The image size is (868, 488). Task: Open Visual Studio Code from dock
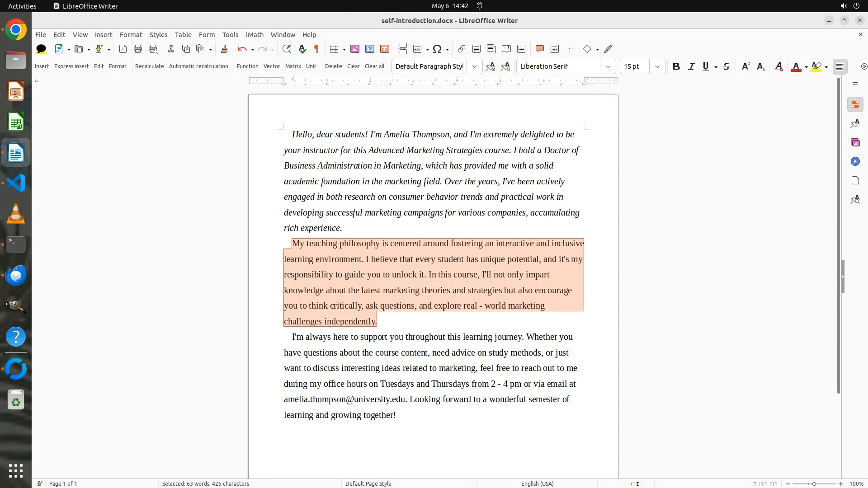(x=16, y=183)
